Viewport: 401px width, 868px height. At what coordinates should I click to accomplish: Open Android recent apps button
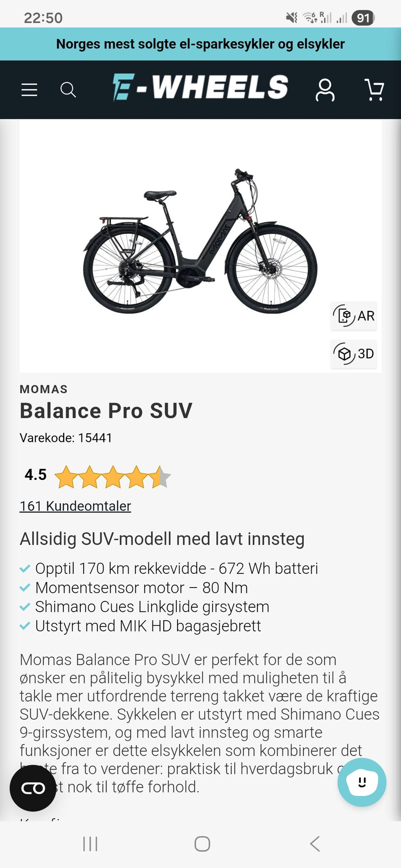(90, 844)
